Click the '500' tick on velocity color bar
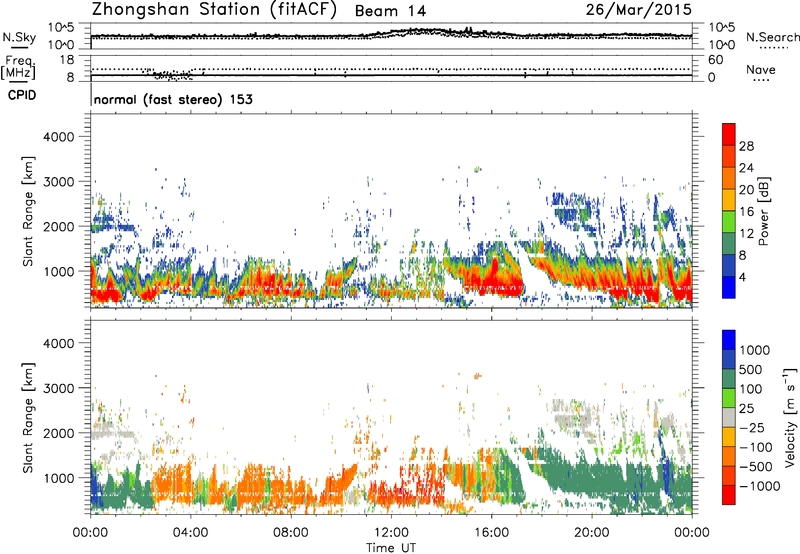The image size is (800, 554). coord(750,369)
